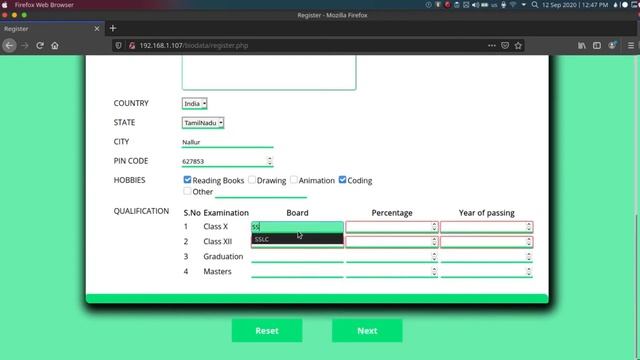Open the Firefox account menu
Screen dimensions: 640x360
pyautogui.click(x=612, y=45)
